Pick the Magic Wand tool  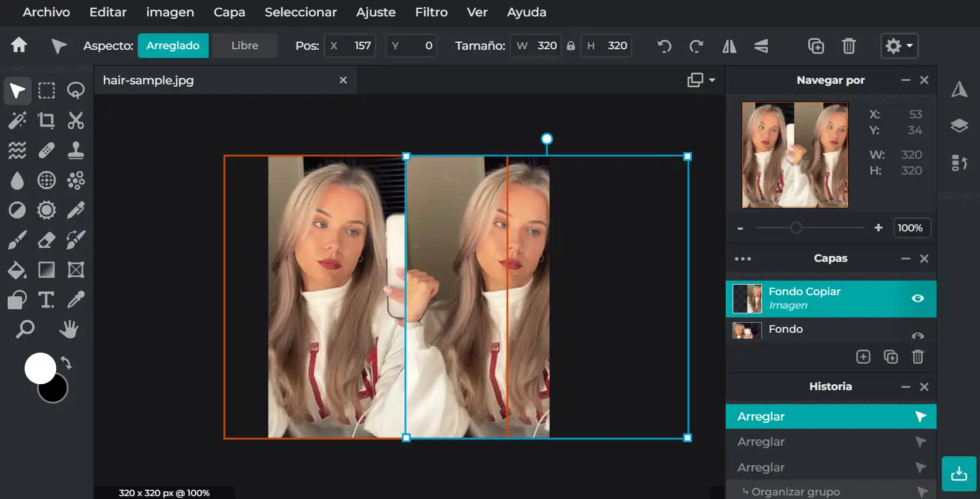point(17,121)
